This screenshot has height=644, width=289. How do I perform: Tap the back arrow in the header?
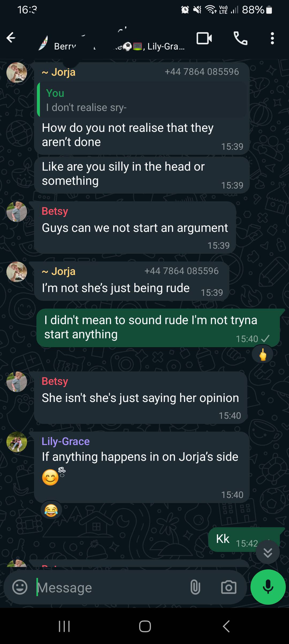[11, 38]
